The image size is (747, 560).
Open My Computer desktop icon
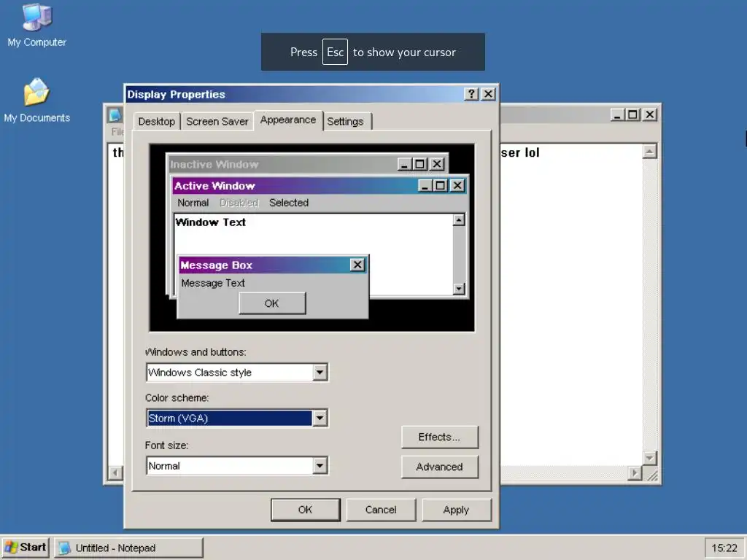coord(36,26)
